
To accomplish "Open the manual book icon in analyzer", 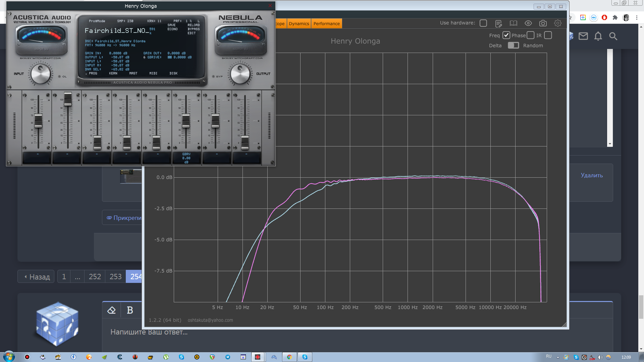I will click(x=513, y=23).
